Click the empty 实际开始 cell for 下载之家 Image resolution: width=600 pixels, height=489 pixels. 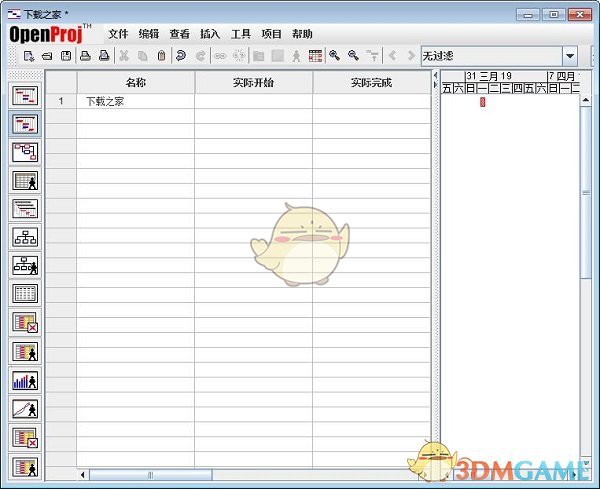(x=253, y=101)
